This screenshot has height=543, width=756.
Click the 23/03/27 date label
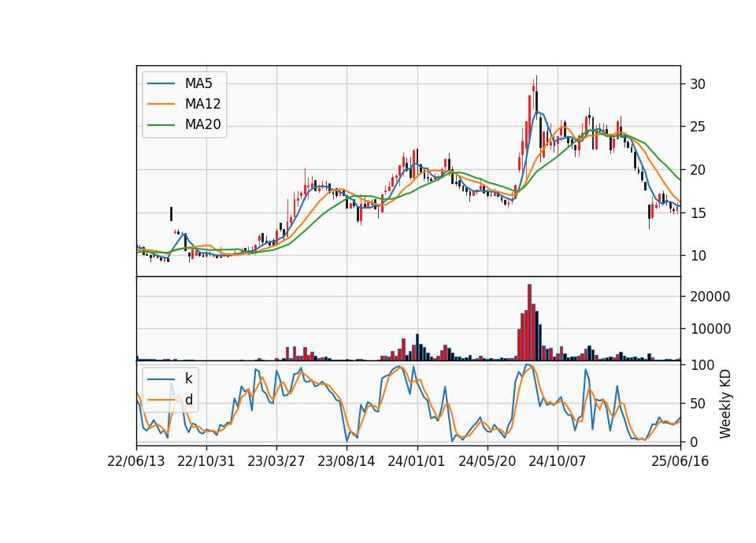[276, 461]
